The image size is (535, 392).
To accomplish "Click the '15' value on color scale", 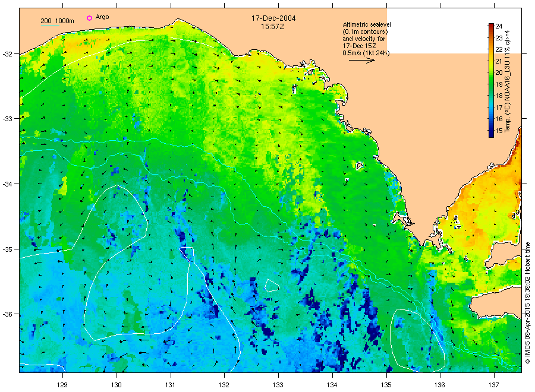I will tap(499, 131).
